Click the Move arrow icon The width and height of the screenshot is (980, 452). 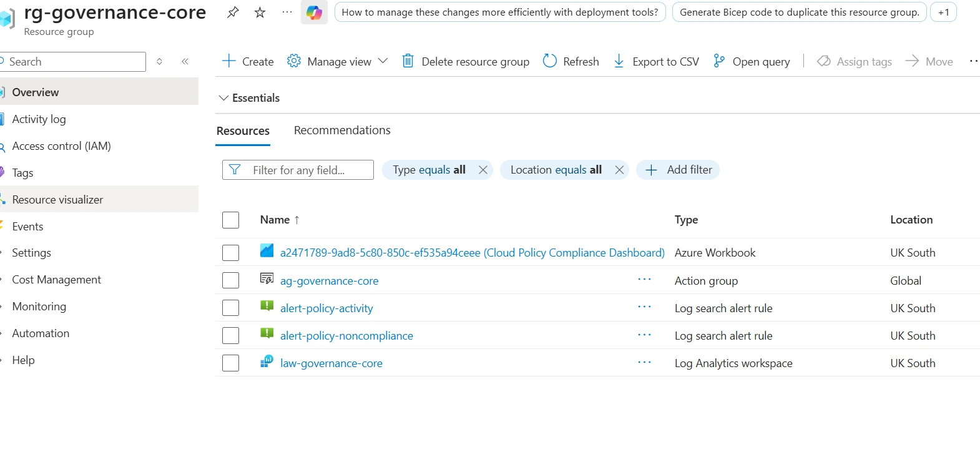pyautogui.click(x=912, y=61)
